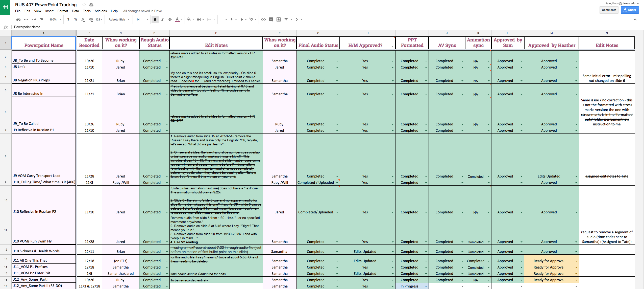Toggle Italic formatting
This screenshot has width=644, height=289.
click(162, 19)
